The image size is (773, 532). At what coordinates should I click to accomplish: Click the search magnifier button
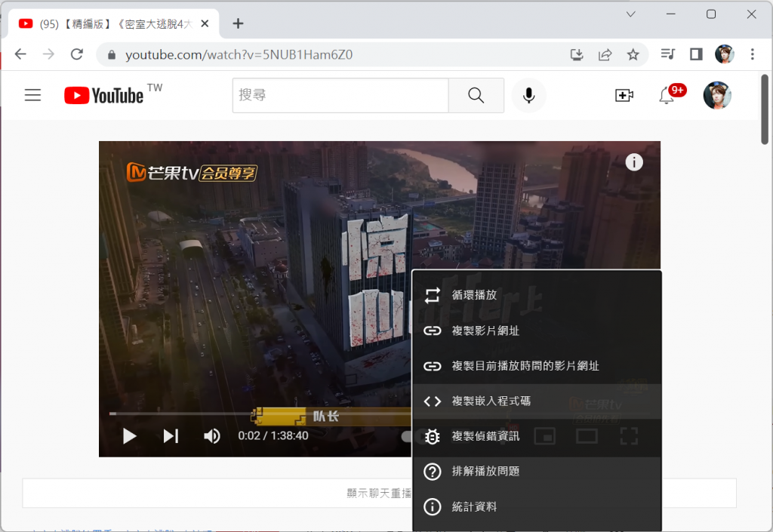tap(476, 95)
